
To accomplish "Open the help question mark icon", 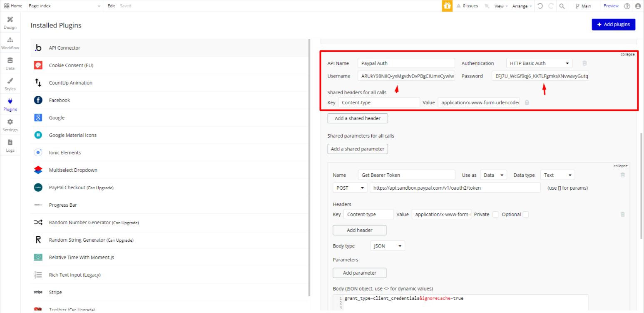I will pyautogui.click(x=627, y=6).
